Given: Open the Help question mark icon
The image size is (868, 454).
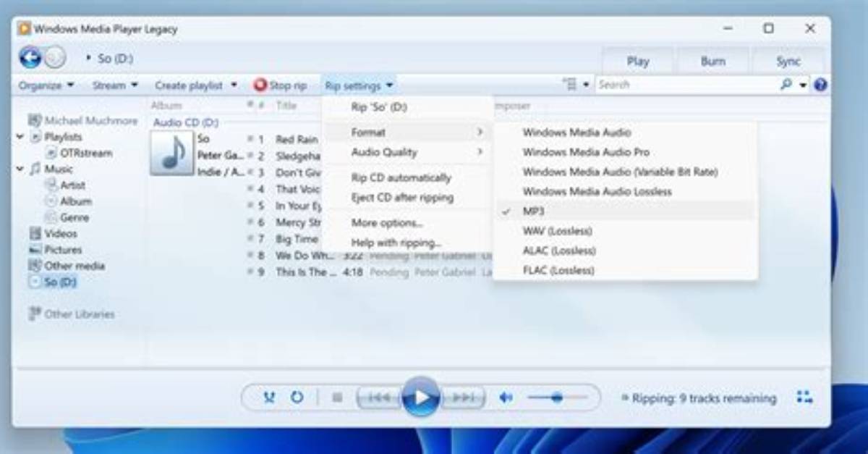Looking at the screenshot, I should point(820,85).
